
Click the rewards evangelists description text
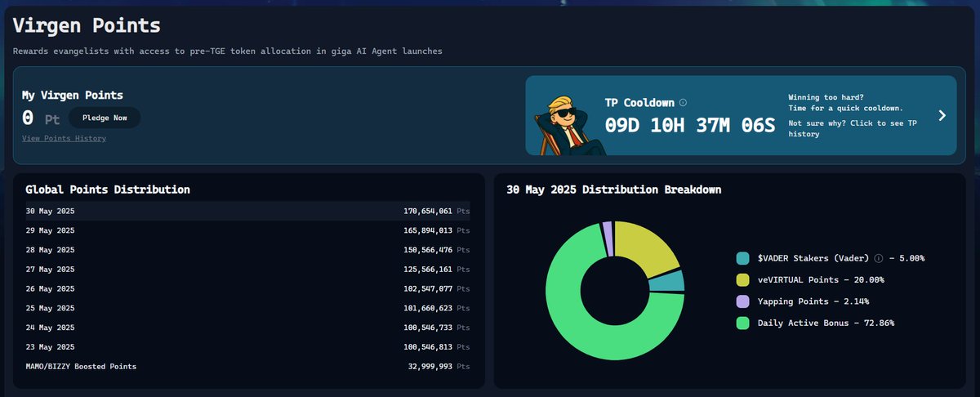[x=228, y=51]
